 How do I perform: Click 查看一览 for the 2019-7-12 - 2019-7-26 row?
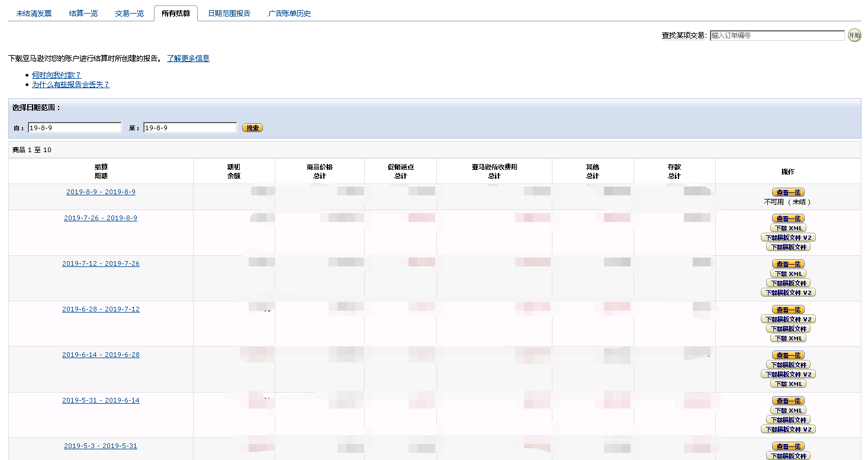[x=788, y=264]
